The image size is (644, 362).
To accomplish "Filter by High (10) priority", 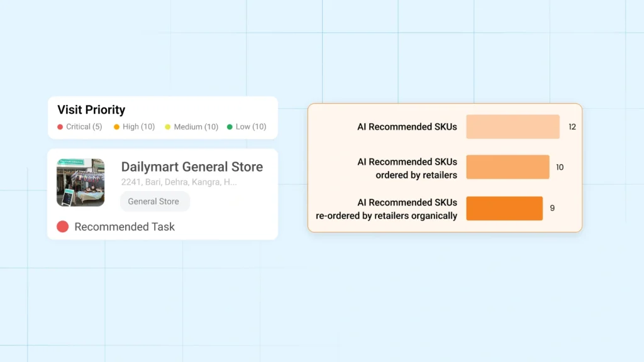I will click(134, 127).
